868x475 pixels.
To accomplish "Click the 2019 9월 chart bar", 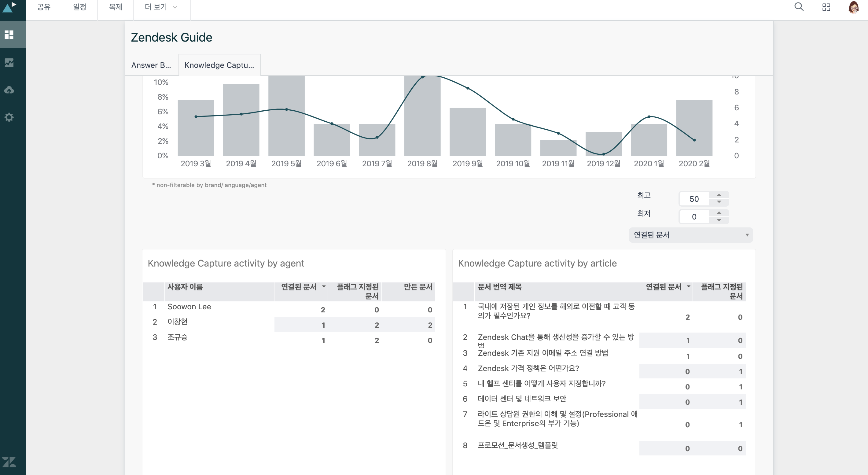I will pos(468,132).
